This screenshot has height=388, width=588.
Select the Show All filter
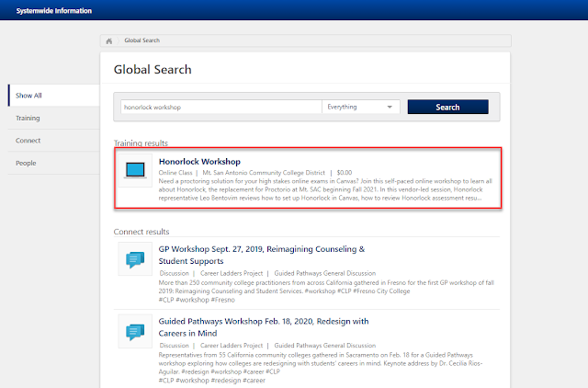tap(54, 96)
